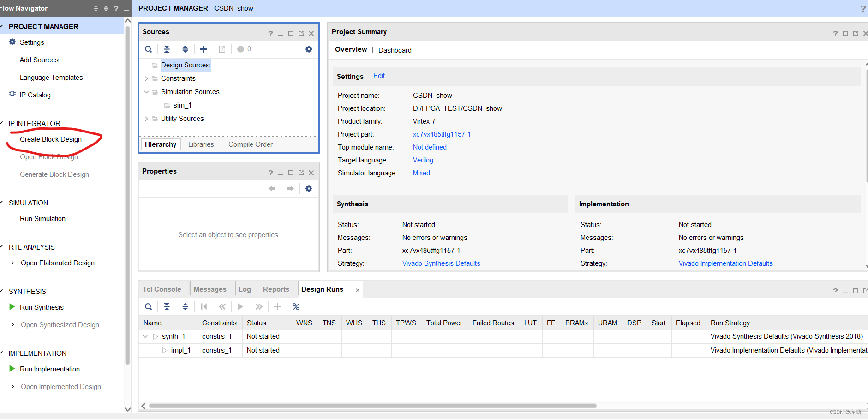868x419 pixels.
Task: Open Properties panel settings gear
Action: [309, 188]
